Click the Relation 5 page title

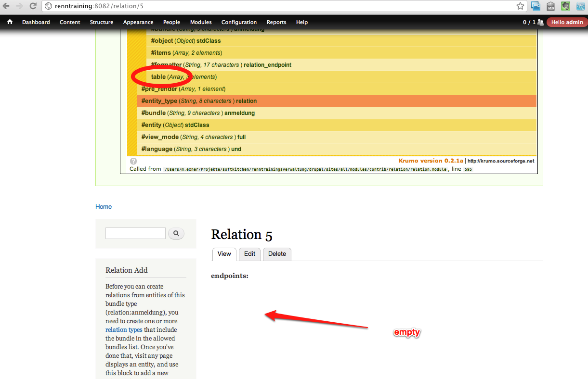coord(242,235)
